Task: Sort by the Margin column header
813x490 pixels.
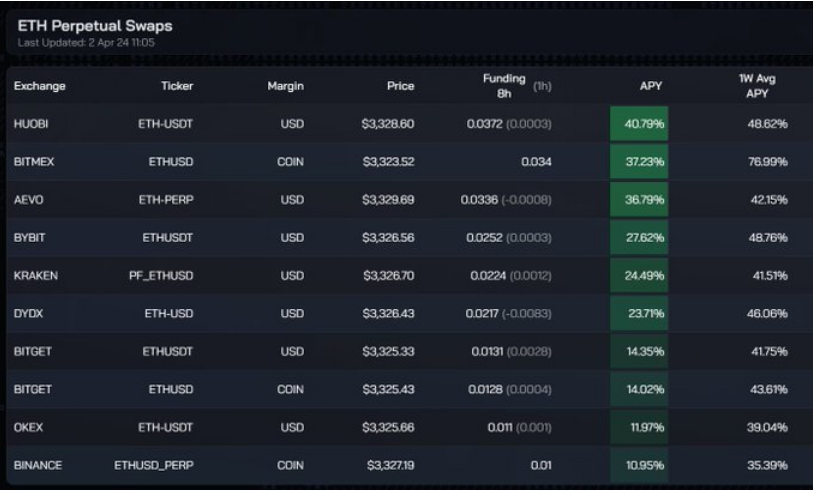Action: pos(286,86)
